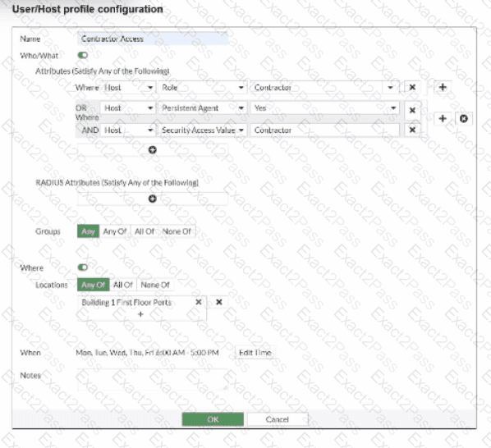Remove the Security Access Value condition
491x448 pixels.
click(x=412, y=130)
